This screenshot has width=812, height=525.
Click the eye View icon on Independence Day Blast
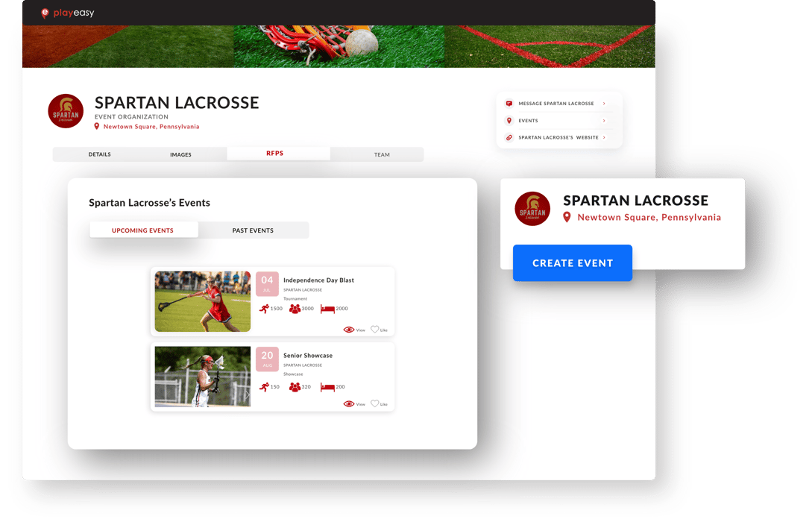pos(349,330)
